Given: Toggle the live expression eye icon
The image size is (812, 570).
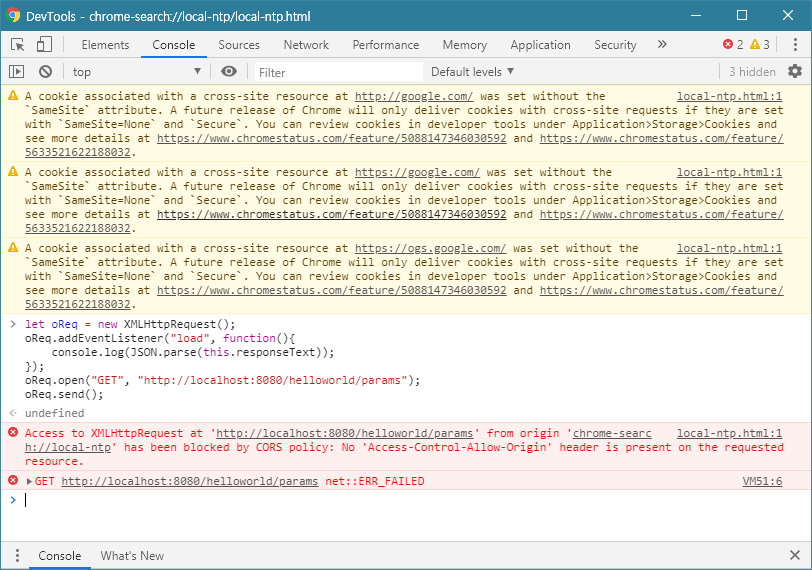Looking at the screenshot, I should click(229, 71).
